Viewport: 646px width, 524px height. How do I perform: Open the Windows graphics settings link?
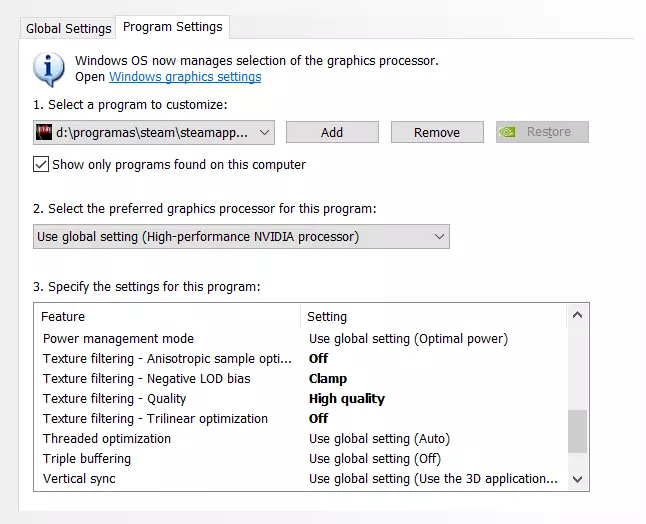[x=185, y=77]
